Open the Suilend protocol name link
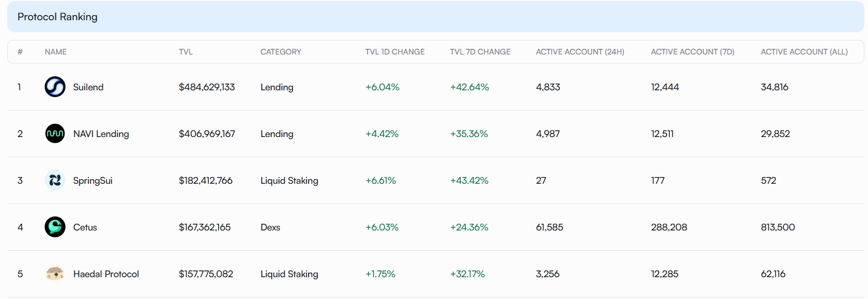The image size is (868, 299). click(88, 87)
